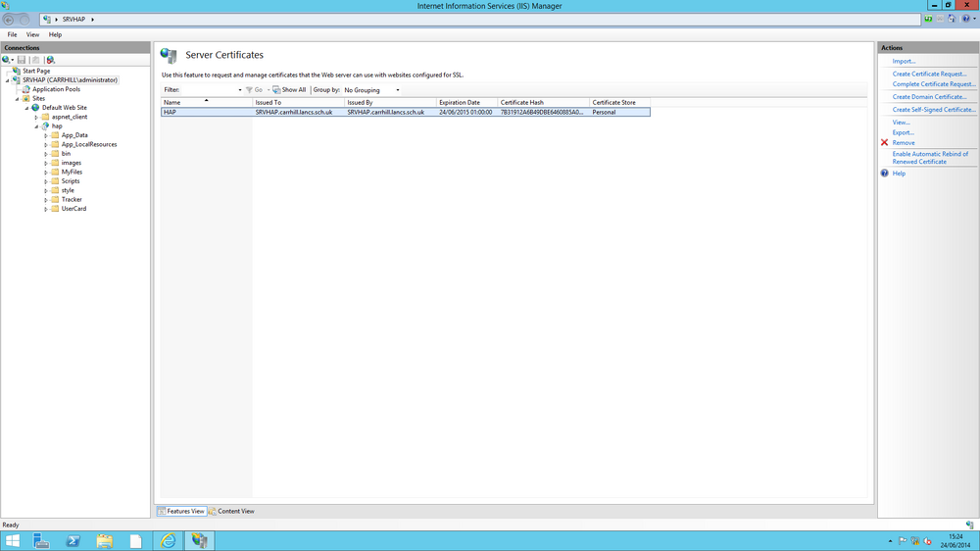980x551 pixels.
Task: Expand the App_Data folder
Action: tap(46, 135)
